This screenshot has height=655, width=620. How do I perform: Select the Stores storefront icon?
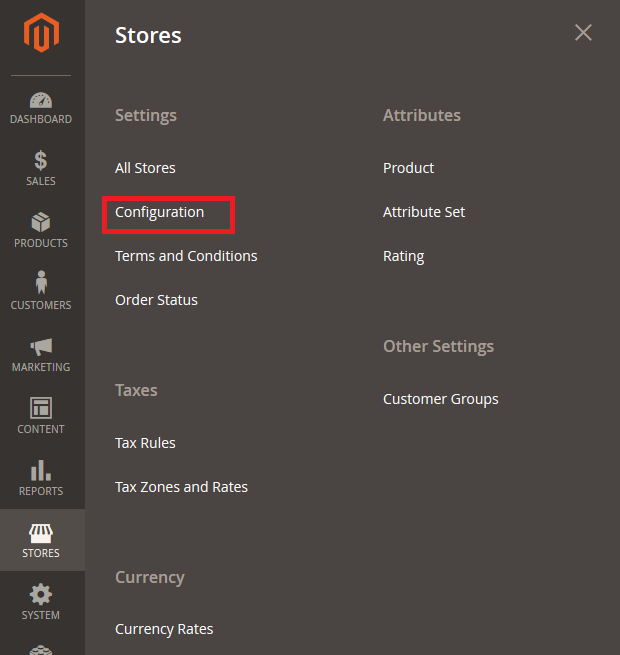tap(41, 533)
